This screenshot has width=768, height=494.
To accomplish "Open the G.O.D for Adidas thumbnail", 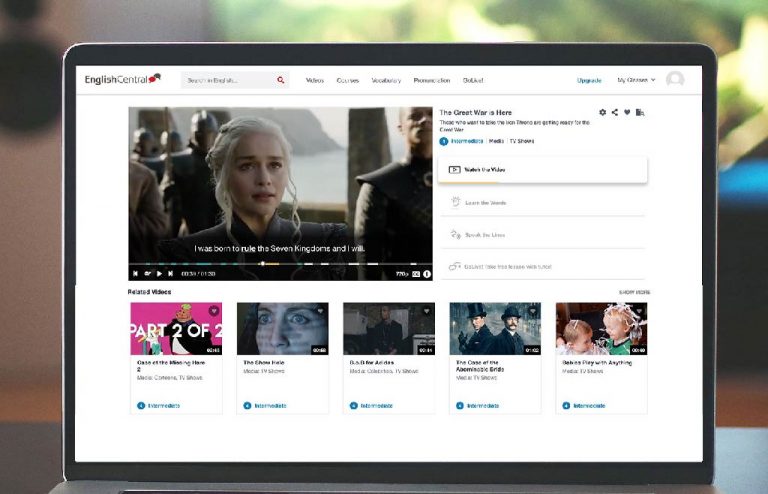I will pyautogui.click(x=389, y=329).
